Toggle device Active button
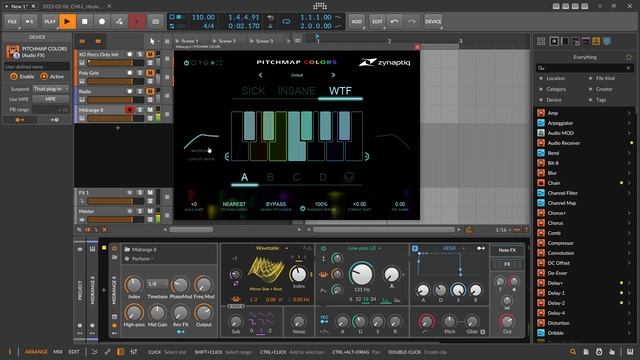 coord(52,76)
